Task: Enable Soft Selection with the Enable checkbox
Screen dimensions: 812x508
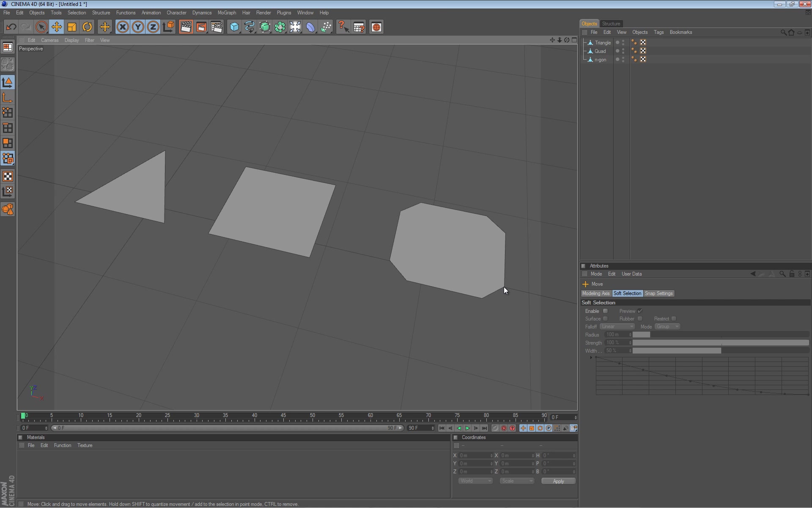Action: [605, 311]
